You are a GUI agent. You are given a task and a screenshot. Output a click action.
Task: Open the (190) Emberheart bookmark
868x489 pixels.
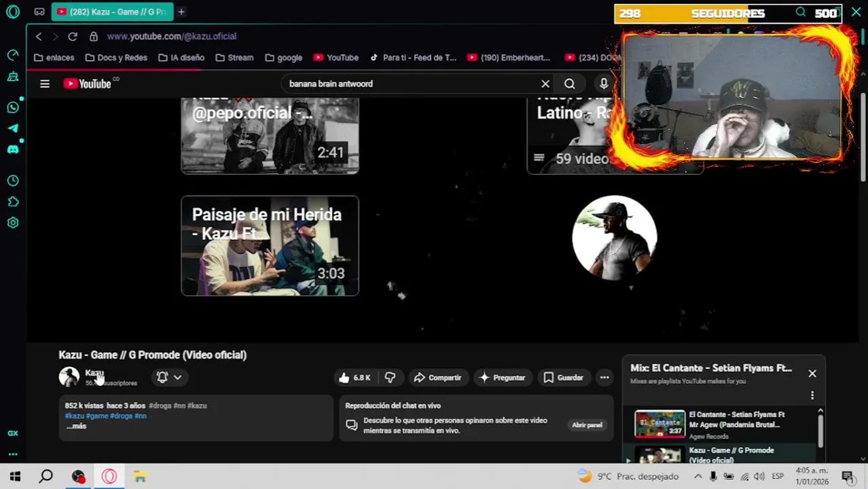(509, 58)
